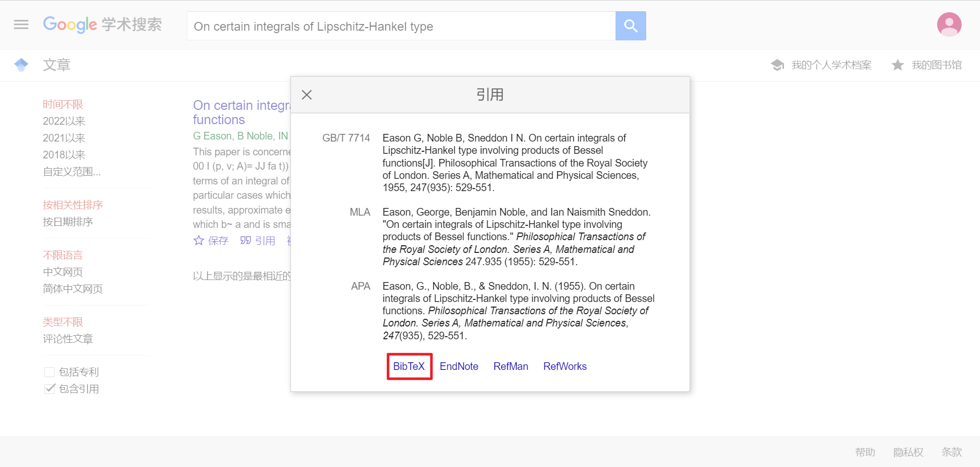Filter by 评论性文章
Screen dimensions: 980x467
pyautogui.click(x=68, y=339)
